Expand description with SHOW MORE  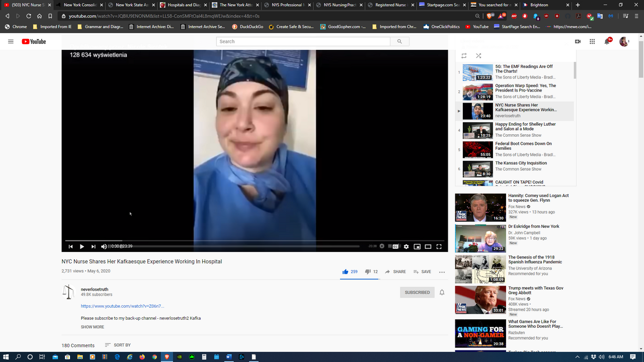(93, 327)
